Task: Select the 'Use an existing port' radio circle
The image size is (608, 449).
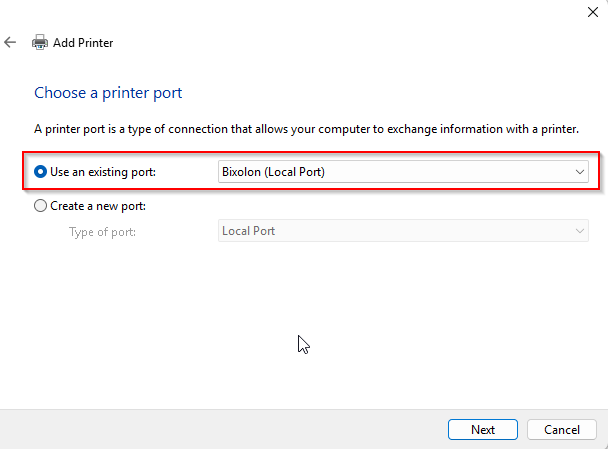Action: click(x=40, y=172)
